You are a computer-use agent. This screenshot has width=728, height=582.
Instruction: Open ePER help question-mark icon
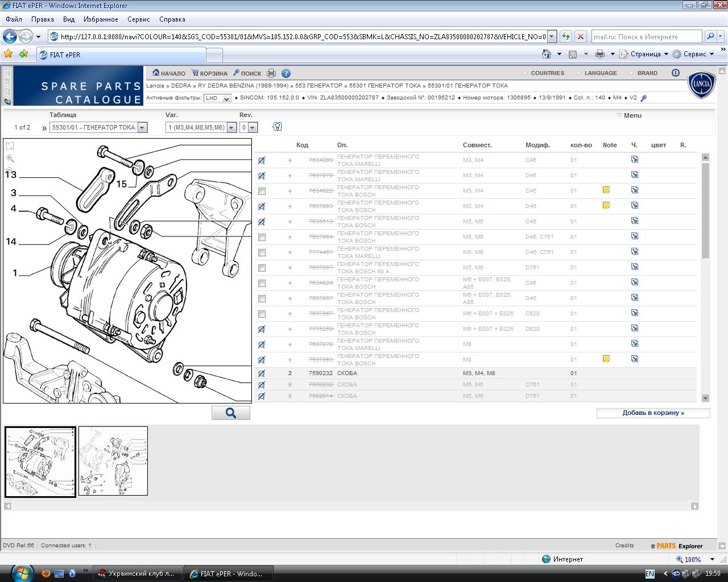point(286,73)
